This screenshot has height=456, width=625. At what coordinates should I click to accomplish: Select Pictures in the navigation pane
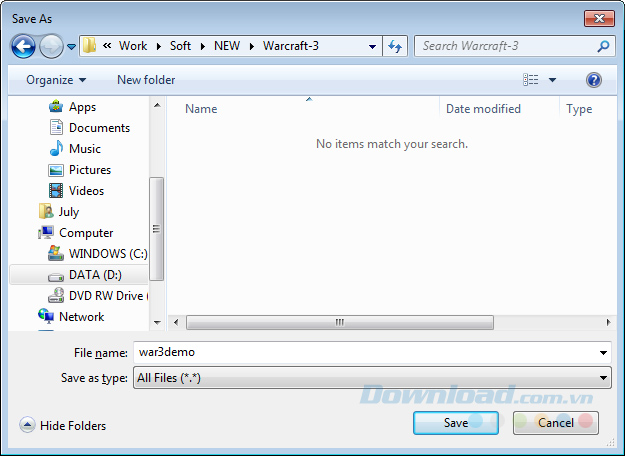90,170
